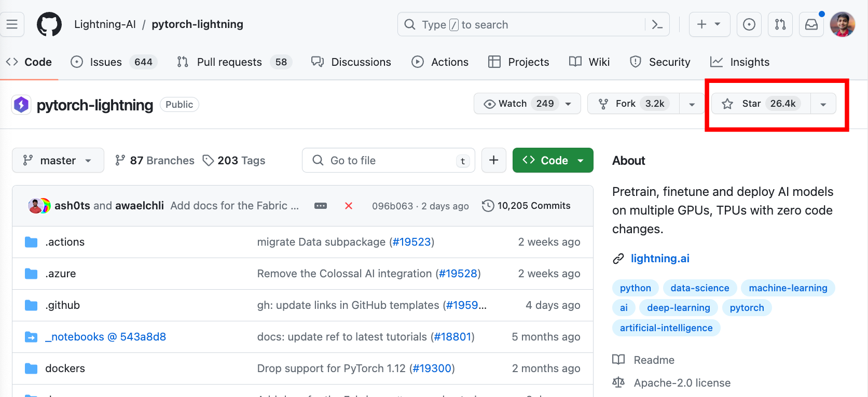868x397 pixels.
Task: View the failed checks red X status
Action: point(349,206)
